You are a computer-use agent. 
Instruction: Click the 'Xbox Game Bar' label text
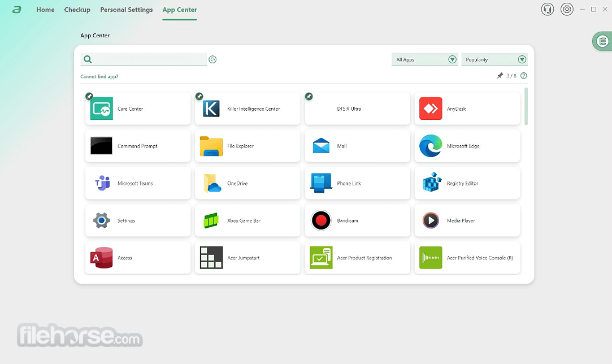click(x=244, y=220)
